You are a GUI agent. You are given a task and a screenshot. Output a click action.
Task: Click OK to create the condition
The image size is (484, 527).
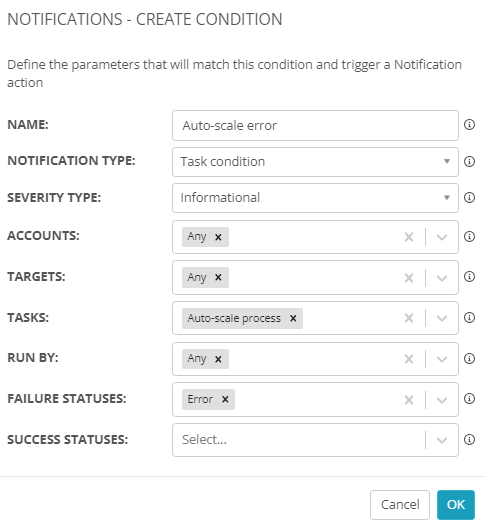(456, 504)
